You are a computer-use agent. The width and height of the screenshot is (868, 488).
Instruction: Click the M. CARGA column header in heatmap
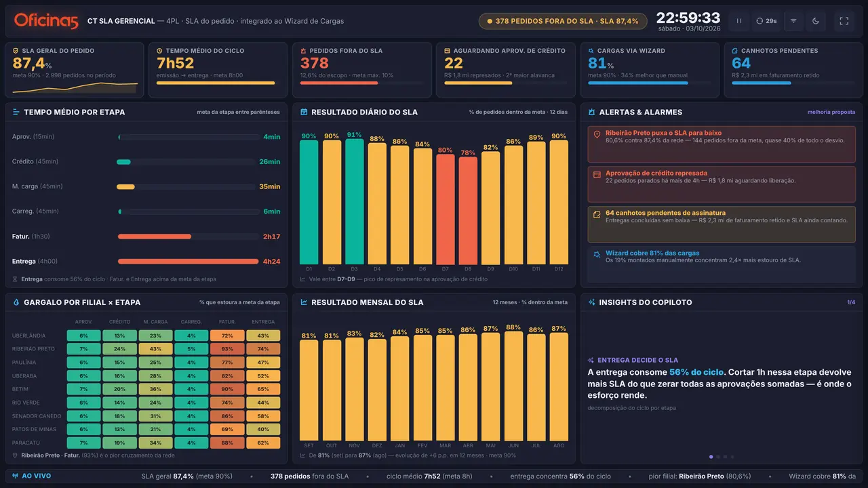tap(155, 322)
